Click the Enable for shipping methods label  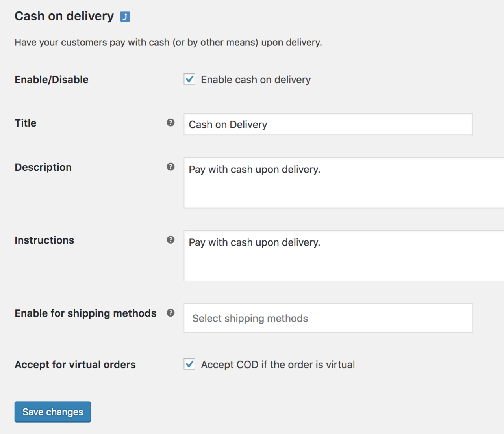(x=85, y=313)
